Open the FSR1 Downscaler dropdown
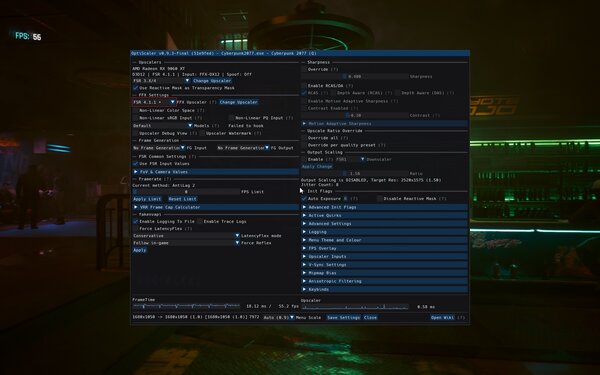The image size is (600, 375). click(x=350, y=159)
